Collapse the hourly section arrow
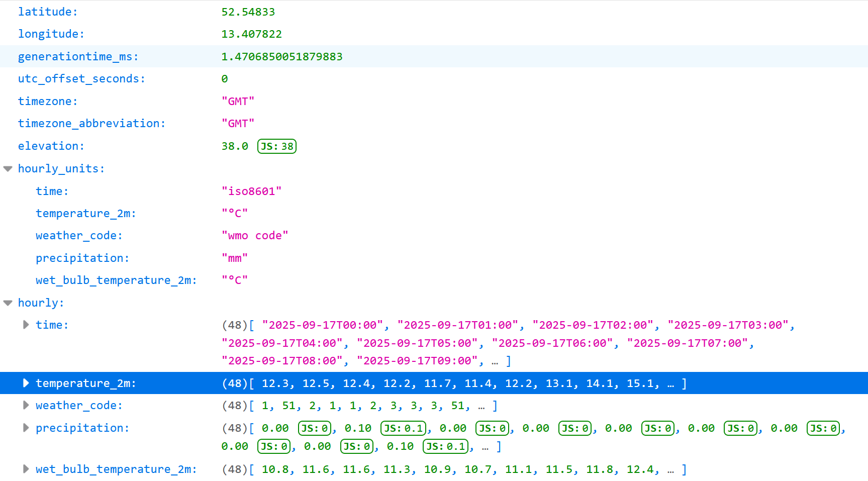The image size is (868, 481). [8, 303]
